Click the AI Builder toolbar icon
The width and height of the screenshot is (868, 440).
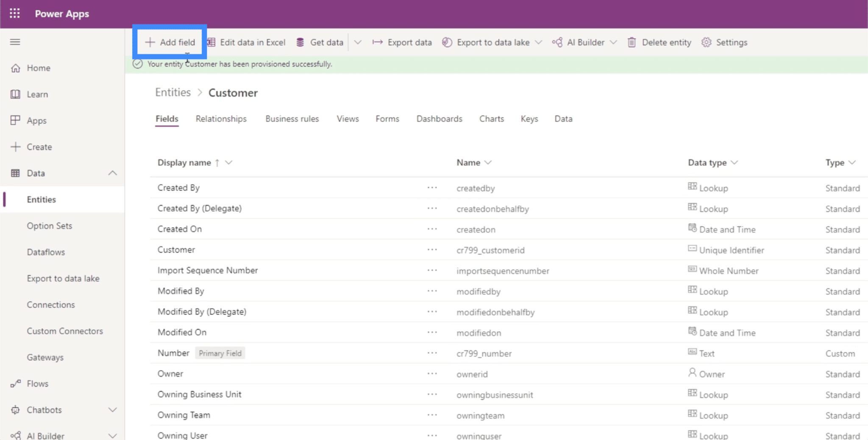[557, 42]
